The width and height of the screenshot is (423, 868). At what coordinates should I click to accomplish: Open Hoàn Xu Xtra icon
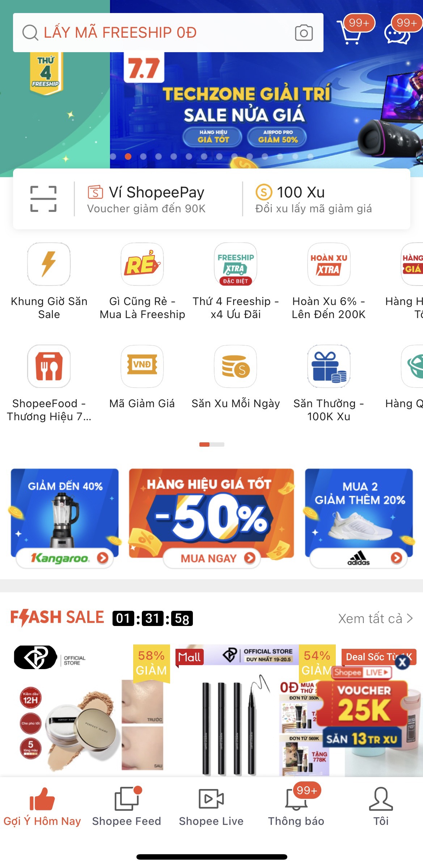(329, 264)
